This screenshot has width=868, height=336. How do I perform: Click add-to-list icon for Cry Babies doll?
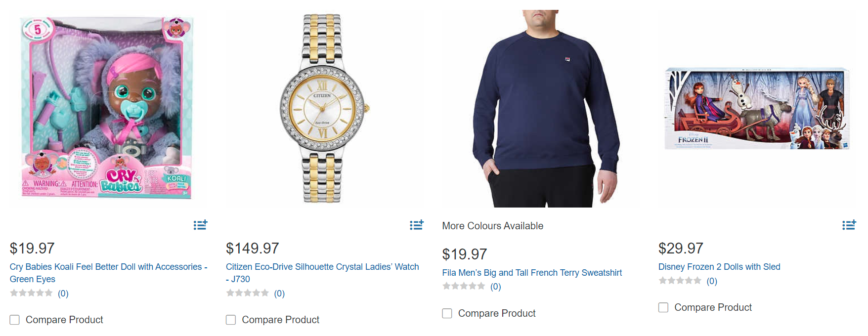[200, 225]
